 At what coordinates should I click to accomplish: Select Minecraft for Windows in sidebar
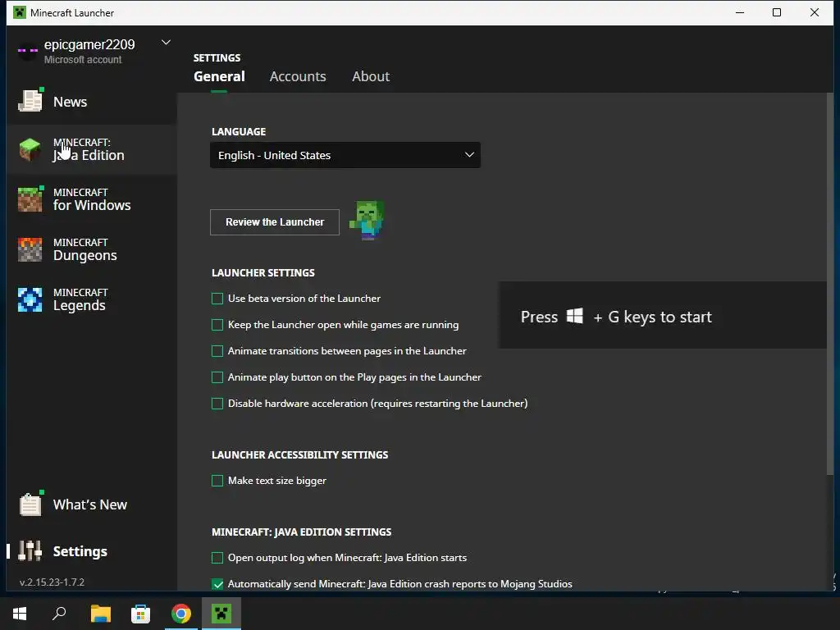[x=92, y=199]
